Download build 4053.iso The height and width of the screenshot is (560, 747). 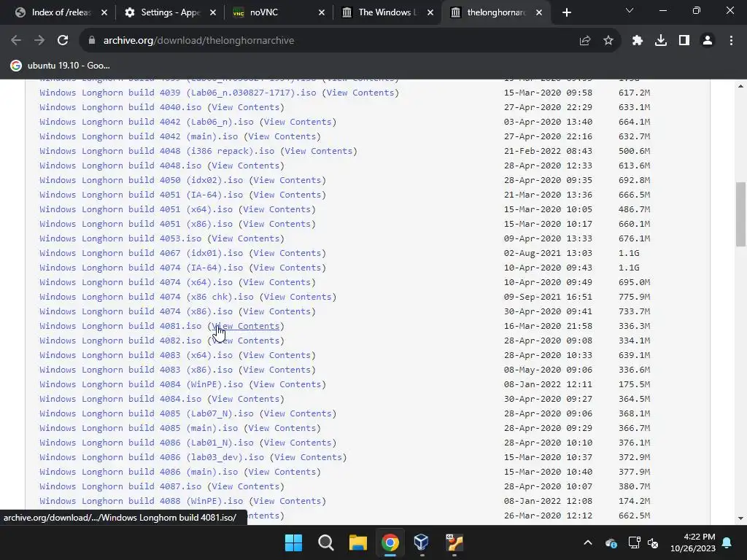tap(120, 238)
